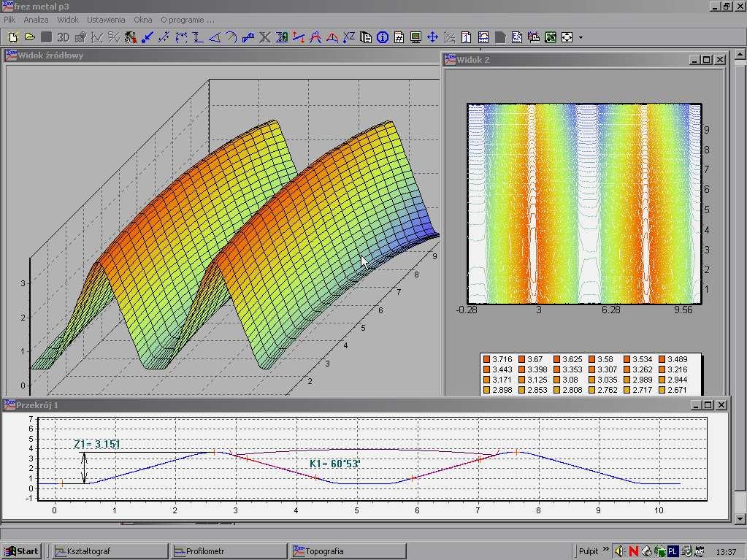The width and height of the screenshot is (747, 560).
Task: Expand the toolbar overflow dropdown arrow
Action: click(x=581, y=37)
